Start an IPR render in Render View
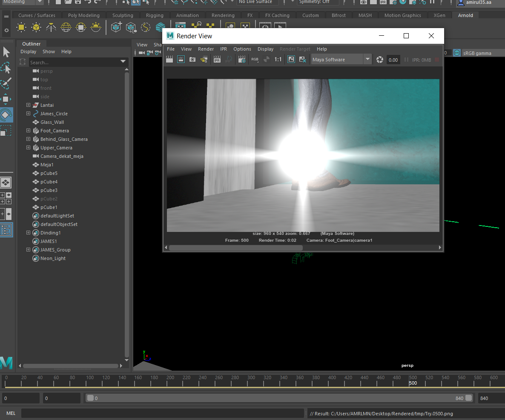This screenshot has width=505, height=420. point(217,59)
